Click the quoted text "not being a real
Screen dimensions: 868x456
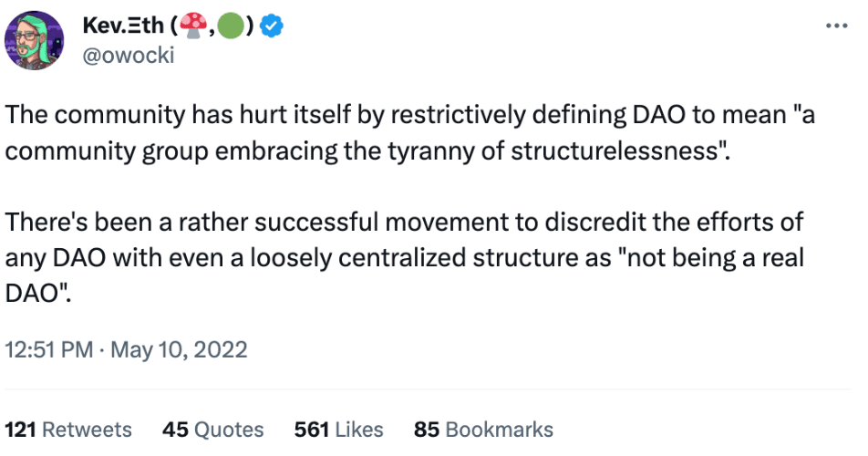pos(710,258)
